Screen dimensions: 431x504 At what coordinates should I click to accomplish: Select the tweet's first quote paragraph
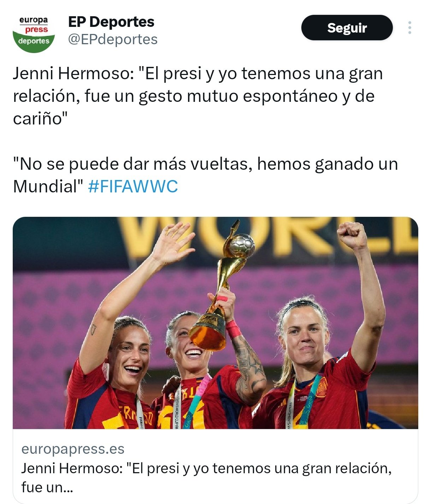(198, 96)
